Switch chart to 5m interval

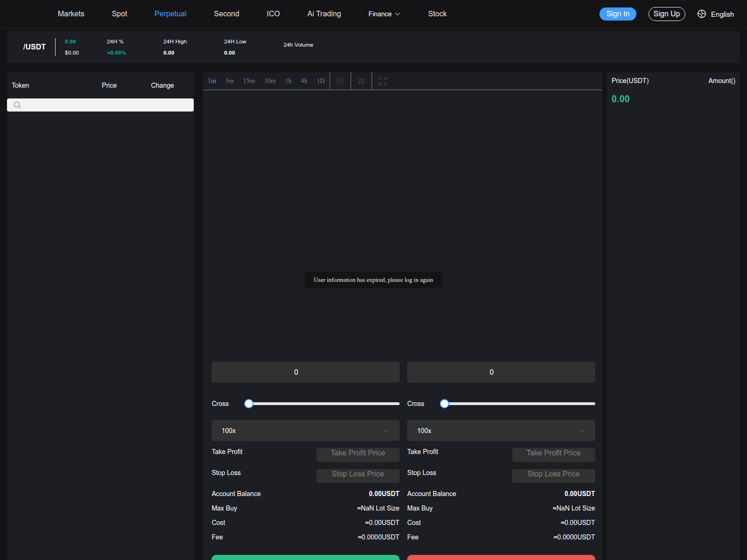click(x=230, y=81)
